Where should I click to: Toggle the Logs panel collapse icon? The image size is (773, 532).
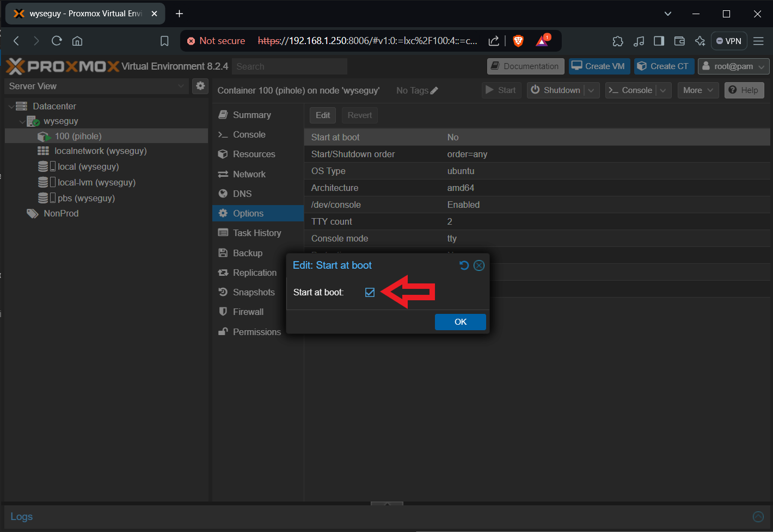[x=758, y=517]
